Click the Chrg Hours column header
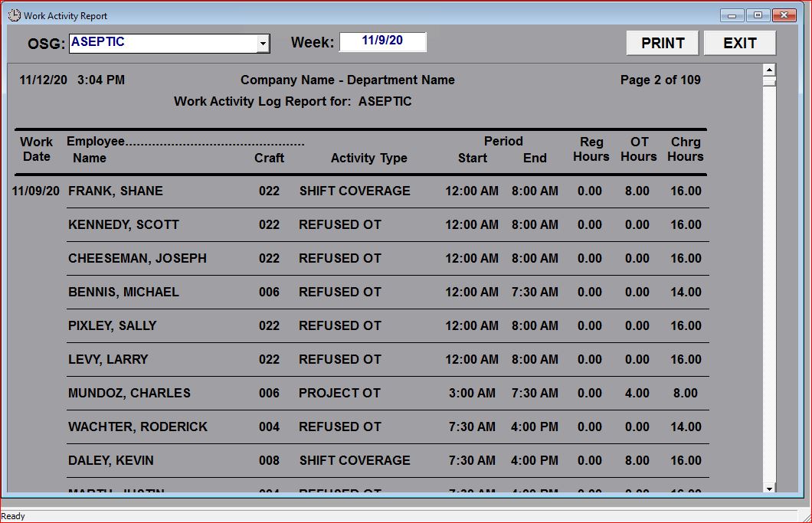The height and width of the screenshot is (523, 812). coord(685,149)
